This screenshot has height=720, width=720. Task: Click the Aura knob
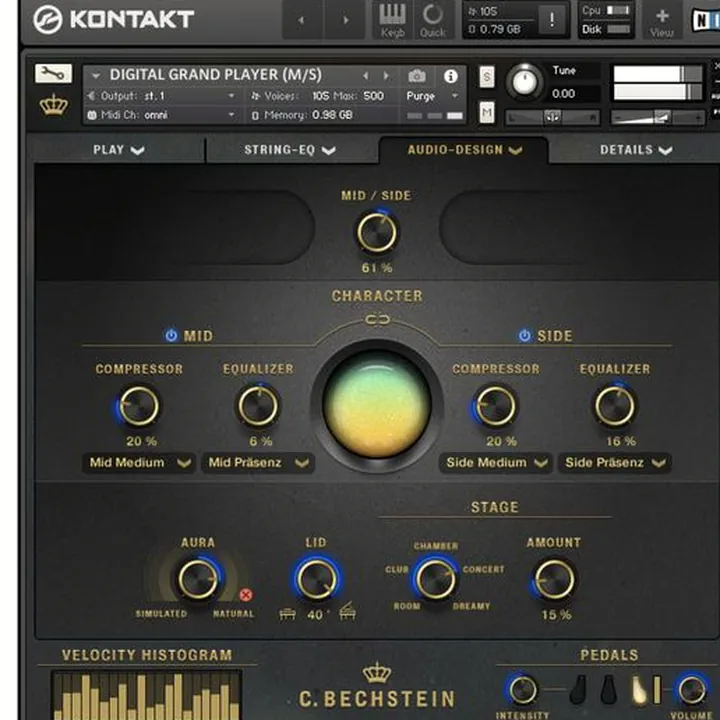pos(198,579)
